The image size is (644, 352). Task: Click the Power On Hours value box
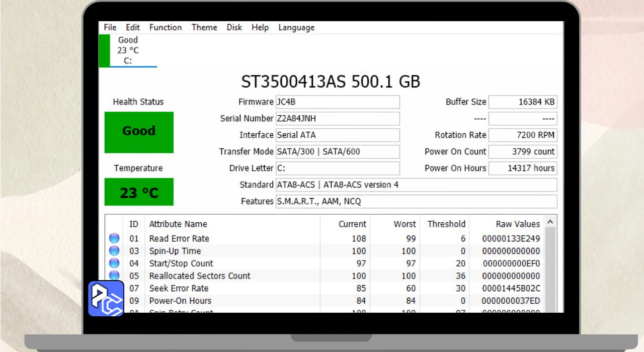tap(523, 168)
